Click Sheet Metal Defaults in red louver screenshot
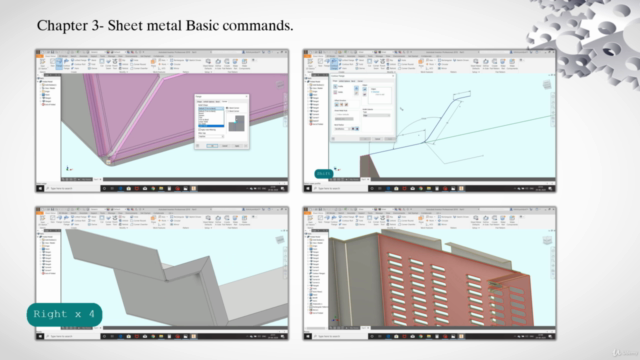 point(476,220)
